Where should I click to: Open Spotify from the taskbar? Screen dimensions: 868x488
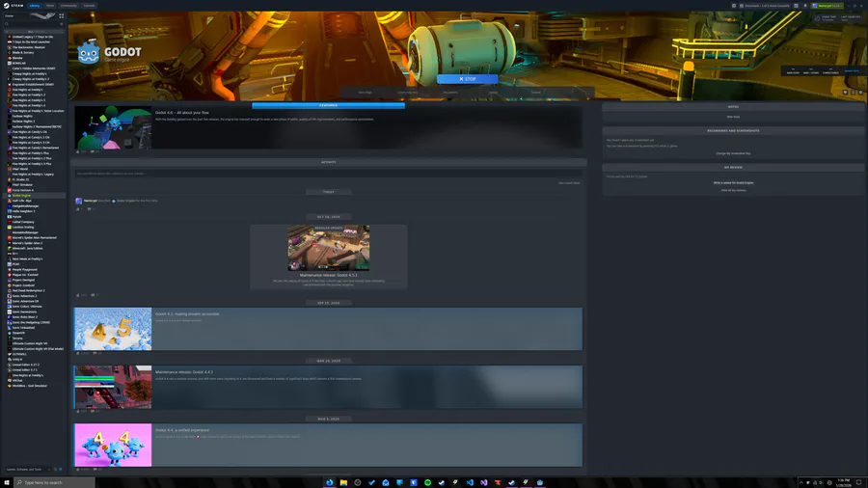point(427,482)
